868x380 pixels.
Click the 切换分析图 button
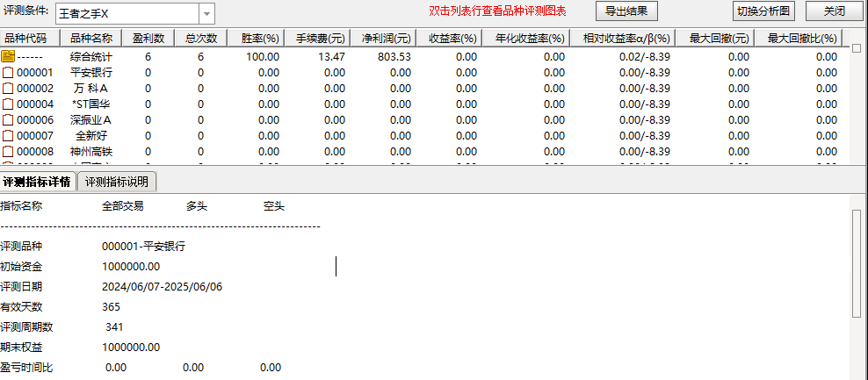point(763,11)
